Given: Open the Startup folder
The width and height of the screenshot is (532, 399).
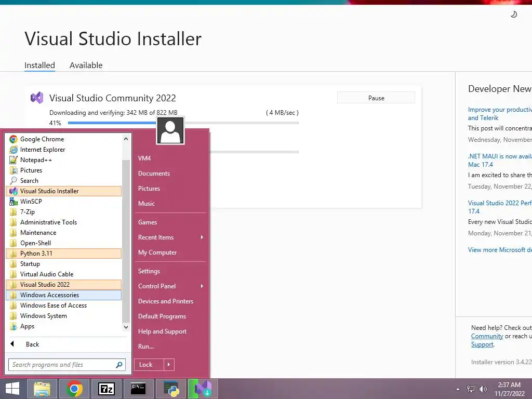Looking at the screenshot, I should click(x=63, y=264).
